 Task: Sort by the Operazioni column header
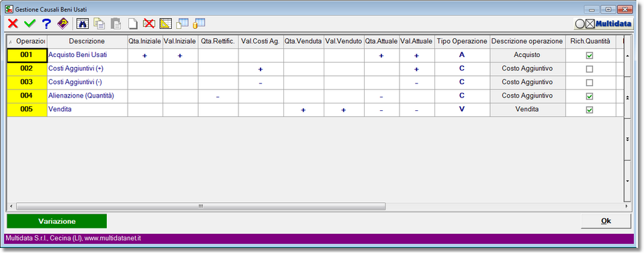pos(27,41)
